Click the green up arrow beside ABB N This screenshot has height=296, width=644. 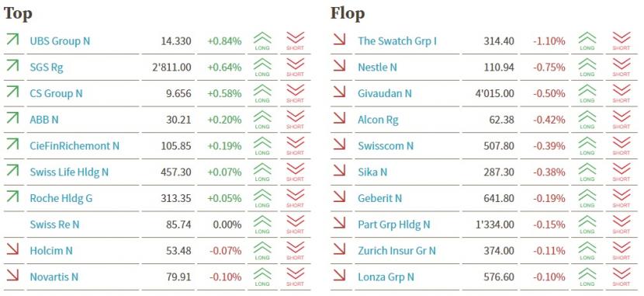tap(12, 118)
